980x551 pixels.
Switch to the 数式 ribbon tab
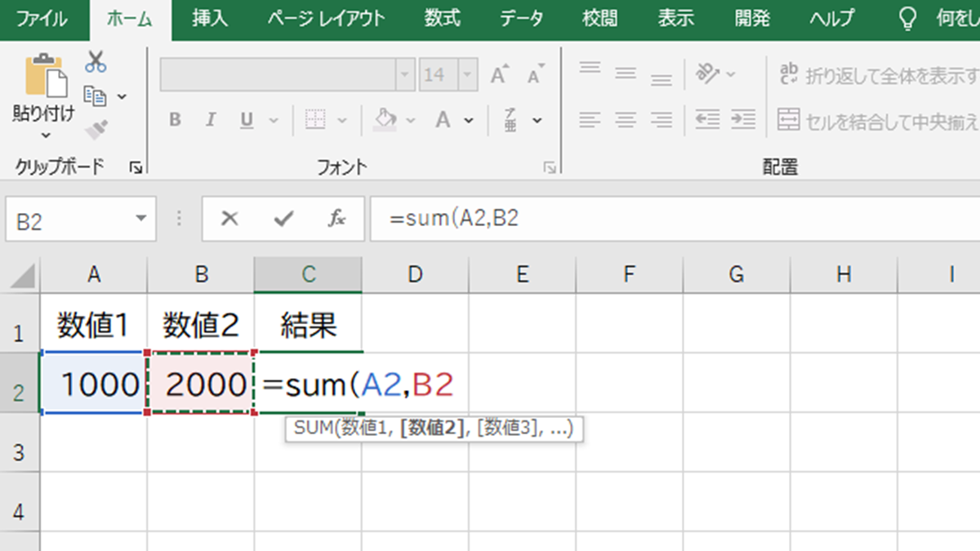tap(442, 18)
